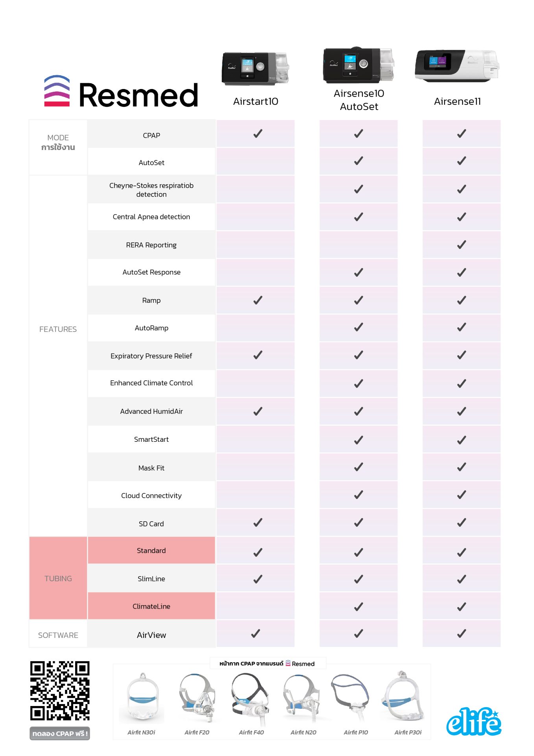Image resolution: width=534 pixels, height=756 pixels.
Task: Click the Airfit N20 mask picture
Action: pos(302,698)
